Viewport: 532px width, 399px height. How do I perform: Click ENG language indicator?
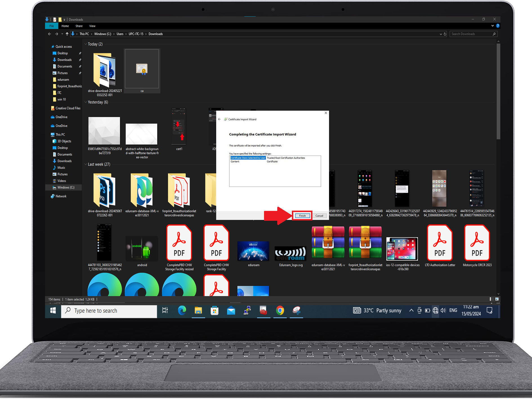453,310
